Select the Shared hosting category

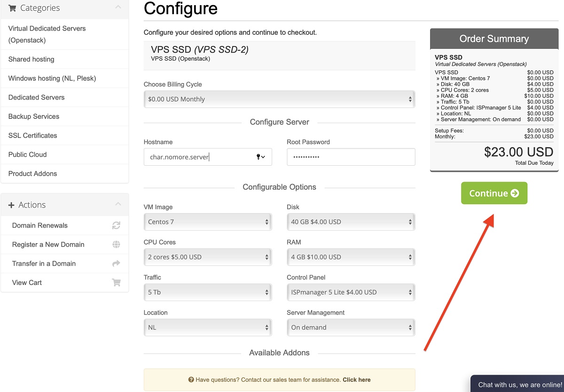click(x=31, y=59)
